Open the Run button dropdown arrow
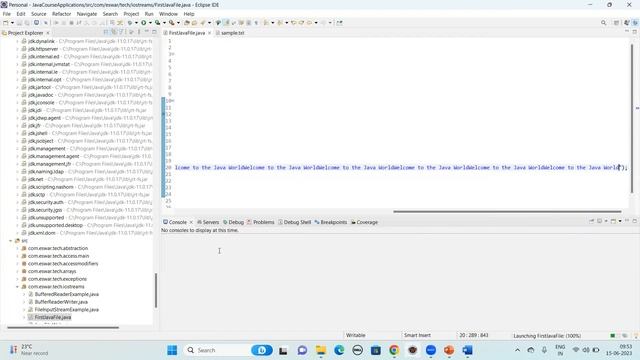 tap(150, 23)
